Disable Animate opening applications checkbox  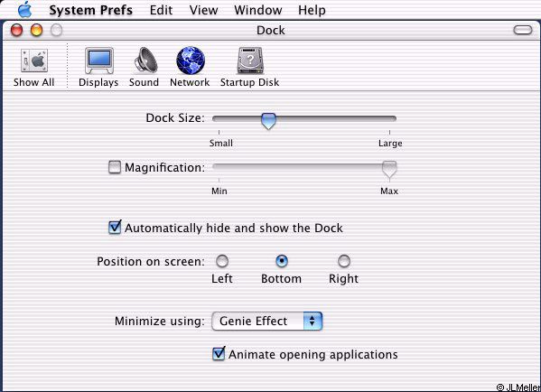[x=219, y=354]
